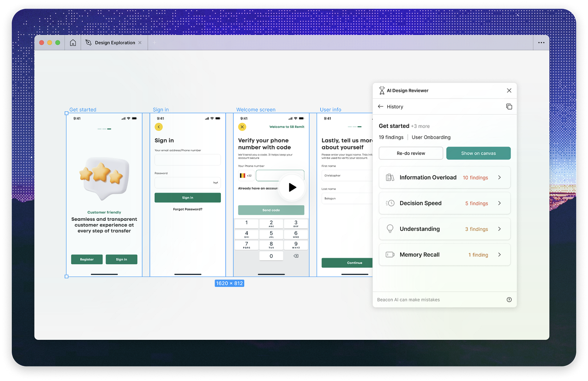Click the '5 findings' text
Screen dimensions: 588x381
[x=477, y=203]
